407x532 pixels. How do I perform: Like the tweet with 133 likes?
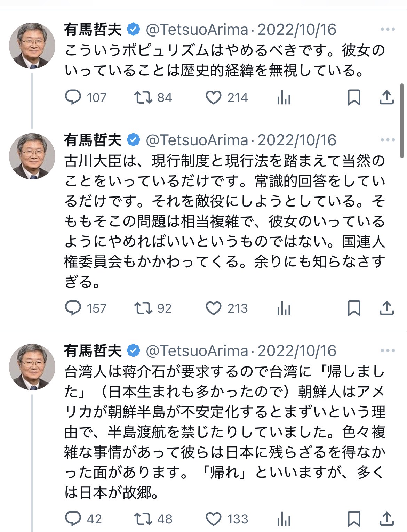[214, 519]
